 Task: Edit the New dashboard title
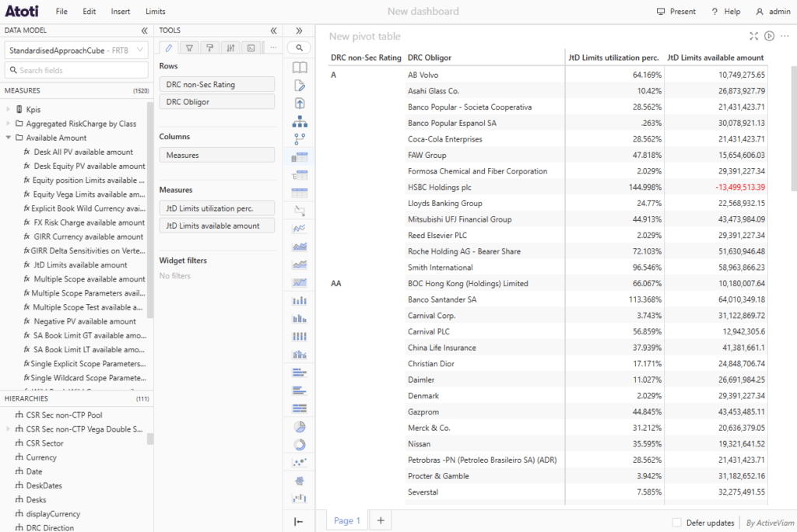tap(423, 11)
